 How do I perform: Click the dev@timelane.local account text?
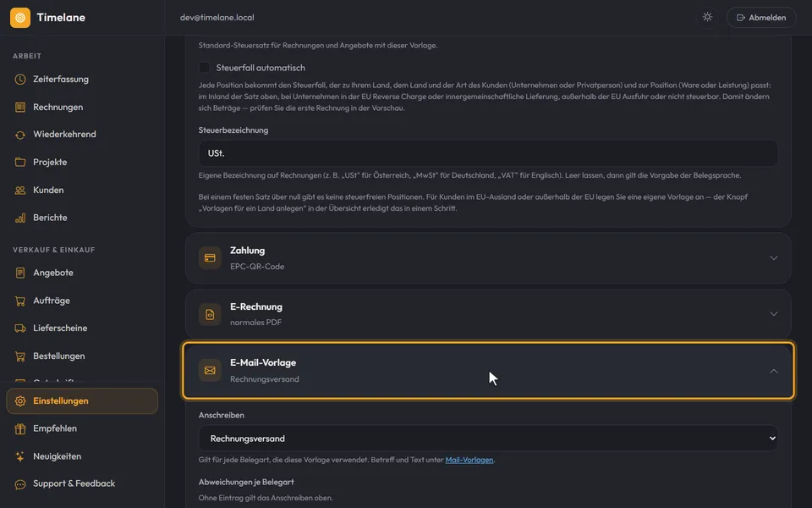217,18
